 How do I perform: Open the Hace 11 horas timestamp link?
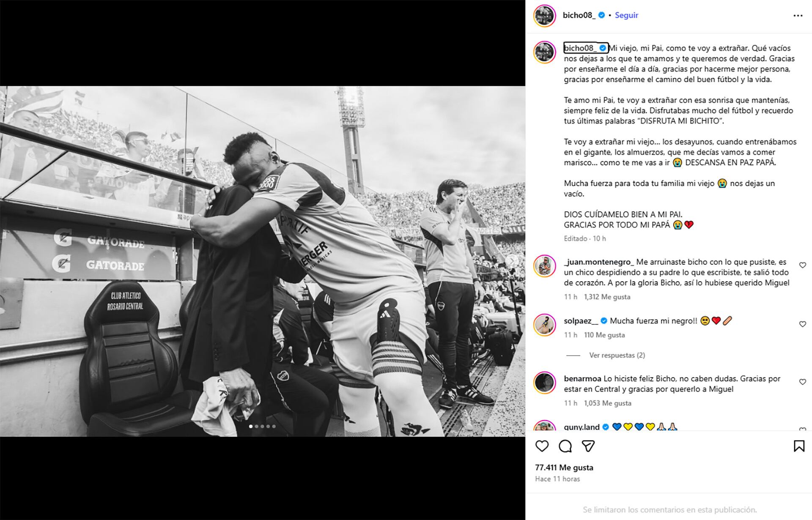[x=557, y=479]
